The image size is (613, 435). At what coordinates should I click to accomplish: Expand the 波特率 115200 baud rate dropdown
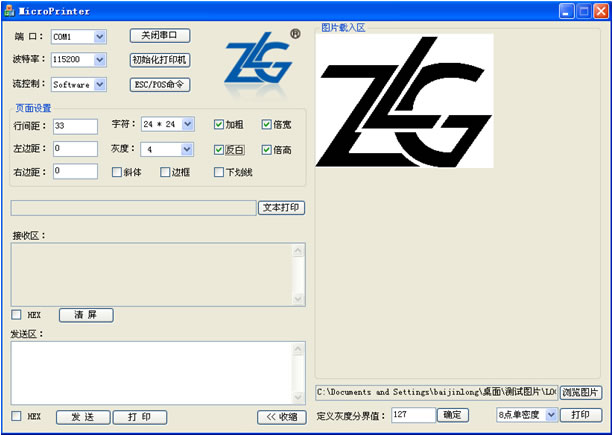99,60
